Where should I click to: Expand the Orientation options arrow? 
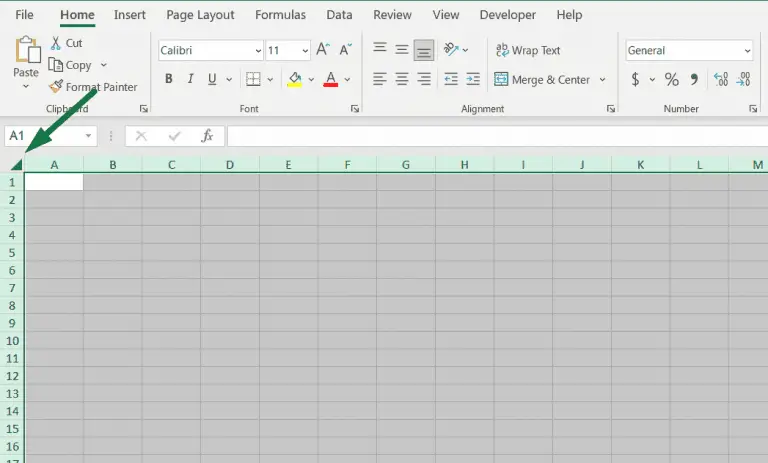coord(465,49)
